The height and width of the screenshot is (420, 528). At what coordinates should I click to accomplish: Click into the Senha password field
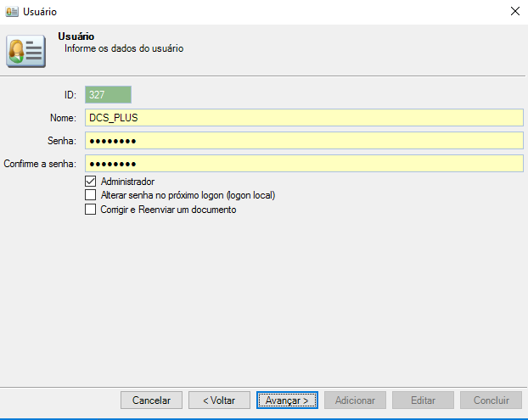pos(304,141)
